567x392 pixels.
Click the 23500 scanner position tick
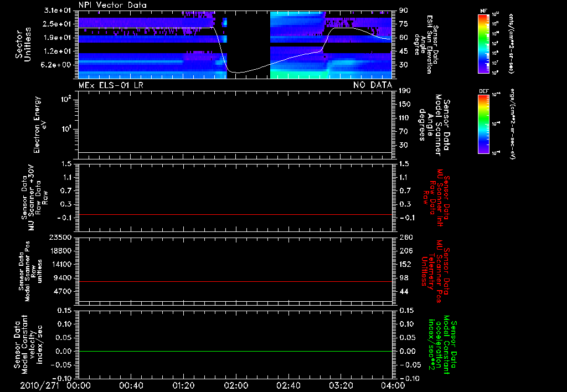tap(60, 238)
